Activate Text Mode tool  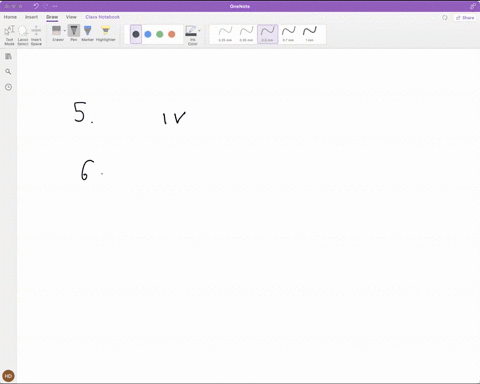[9, 35]
